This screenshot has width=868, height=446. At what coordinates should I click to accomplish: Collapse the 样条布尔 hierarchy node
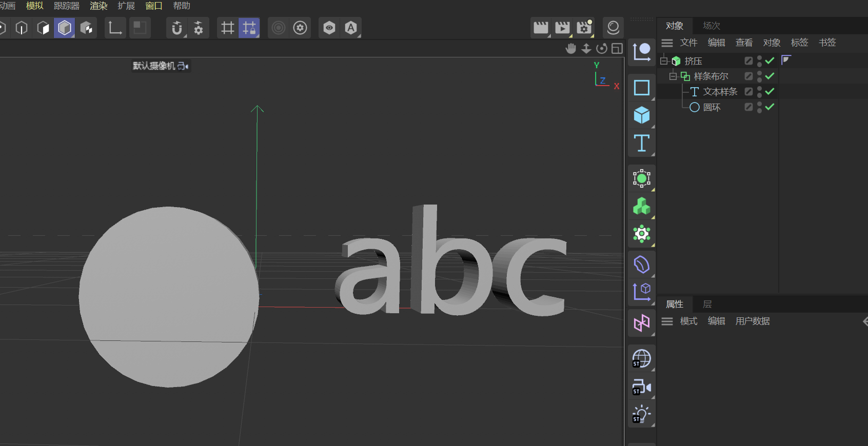click(x=673, y=76)
